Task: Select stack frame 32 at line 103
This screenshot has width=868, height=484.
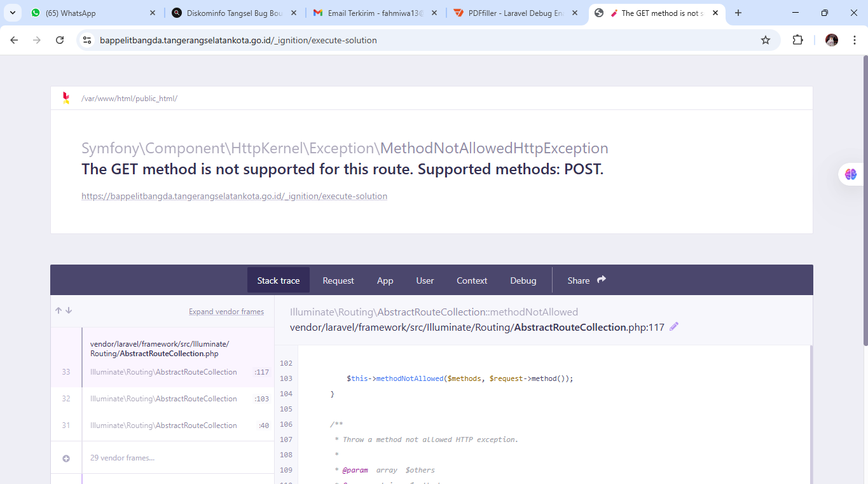Action: coord(162,399)
